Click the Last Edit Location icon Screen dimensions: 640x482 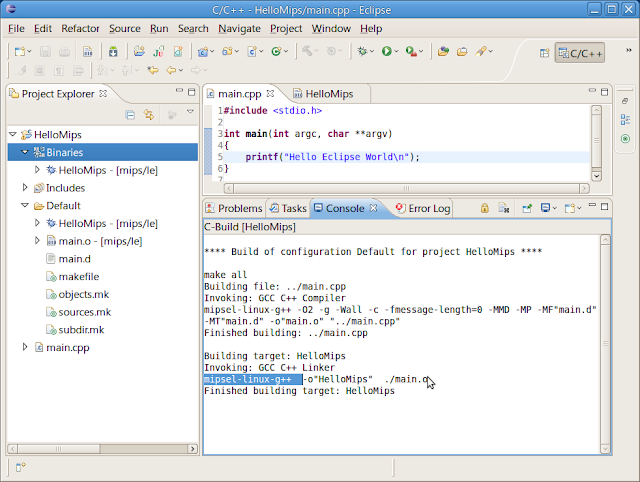click(153, 71)
